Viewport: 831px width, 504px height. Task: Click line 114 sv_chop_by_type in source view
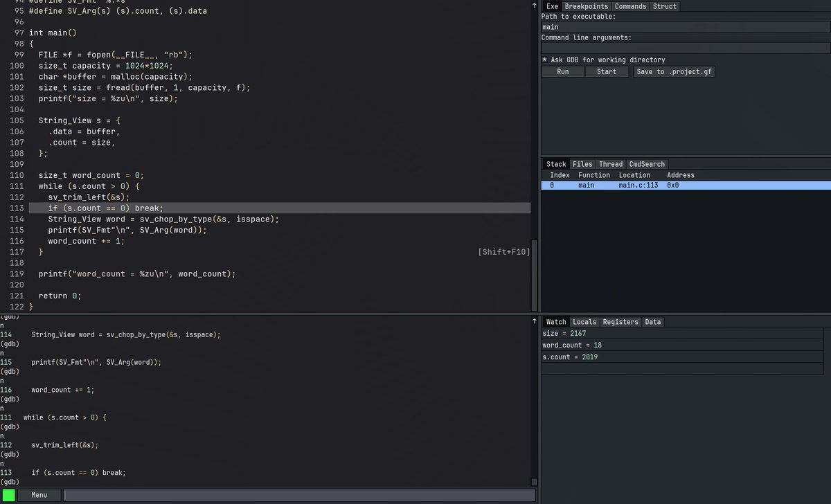pos(163,219)
